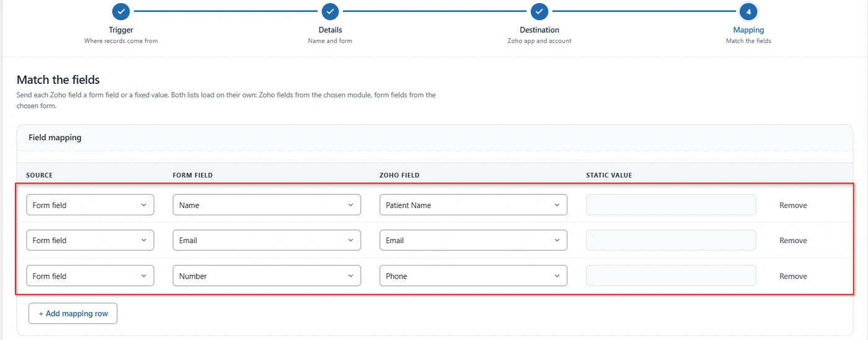Image resolution: width=868 pixels, height=340 pixels.
Task: Open the Number form field dropdown
Action: pos(267,275)
